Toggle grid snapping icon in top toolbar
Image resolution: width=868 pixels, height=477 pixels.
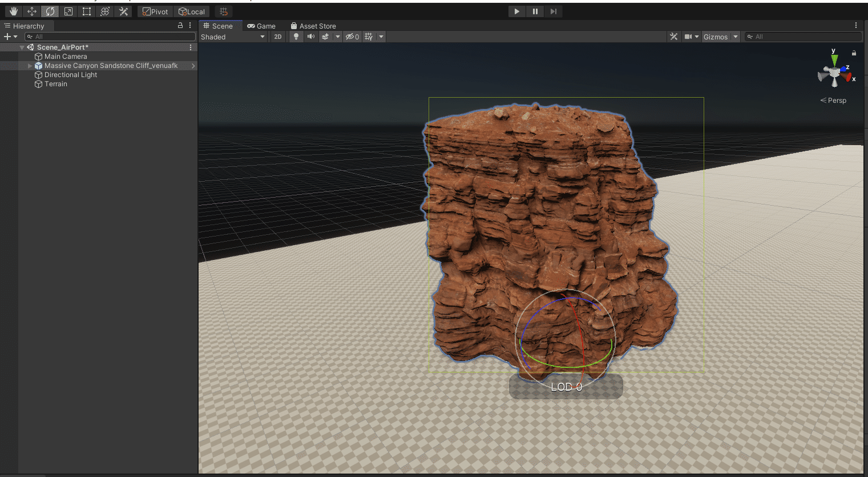pyautogui.click(x=224, y=11)
